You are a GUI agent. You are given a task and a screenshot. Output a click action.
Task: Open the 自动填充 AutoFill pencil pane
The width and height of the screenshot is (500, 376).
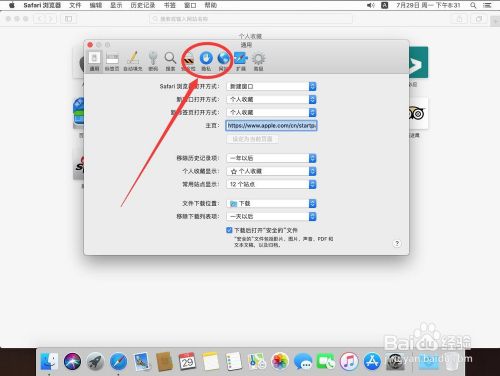pyautogui.click(x=133, y=61)
